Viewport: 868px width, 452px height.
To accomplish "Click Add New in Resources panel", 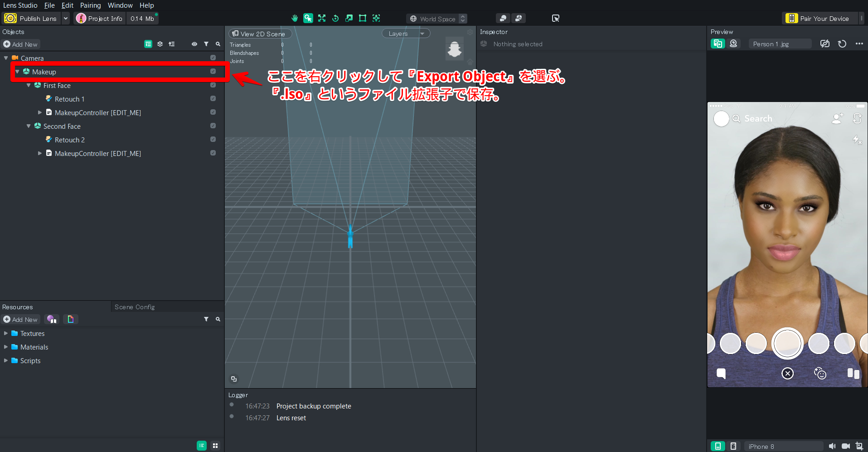I will click(x=21, y=320).
